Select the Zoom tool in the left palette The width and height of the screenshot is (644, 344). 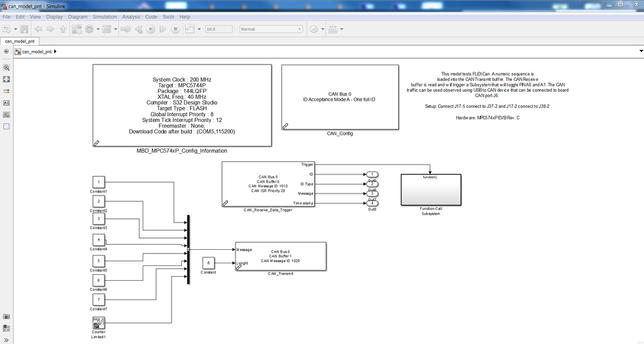(x=6, y=67)
